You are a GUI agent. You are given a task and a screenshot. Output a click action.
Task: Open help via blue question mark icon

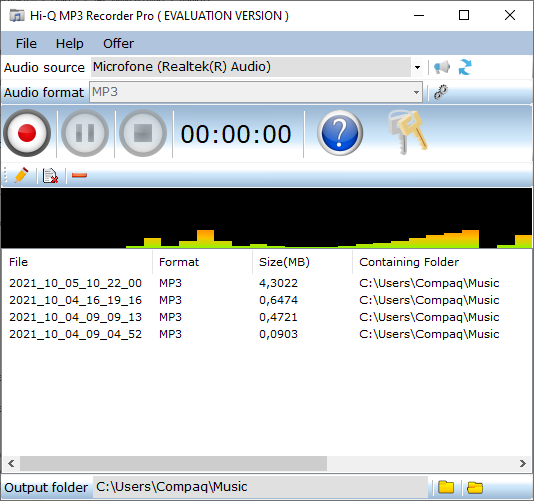point(340,133)
